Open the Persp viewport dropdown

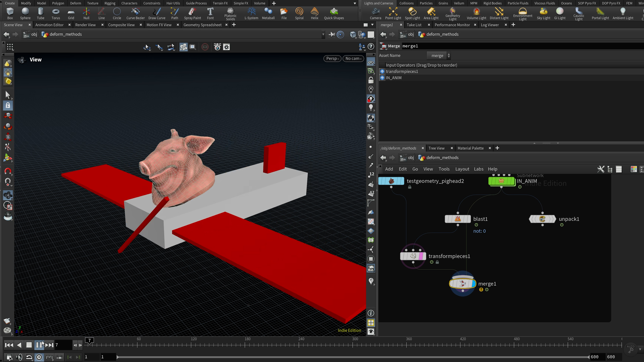[x=332, y=58]
